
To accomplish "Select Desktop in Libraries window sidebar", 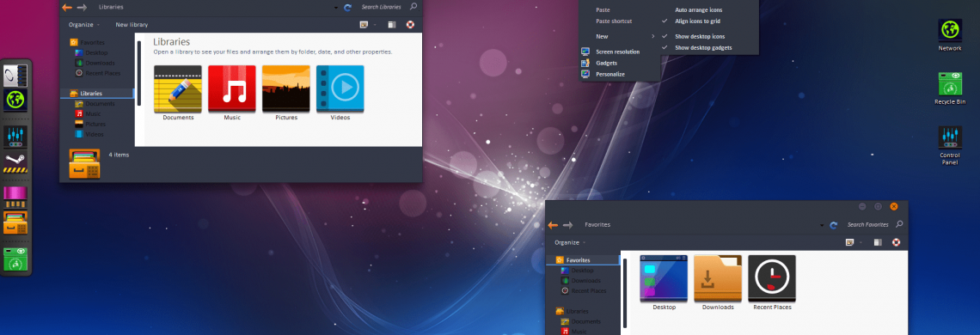I will click(x=92, y=53).
